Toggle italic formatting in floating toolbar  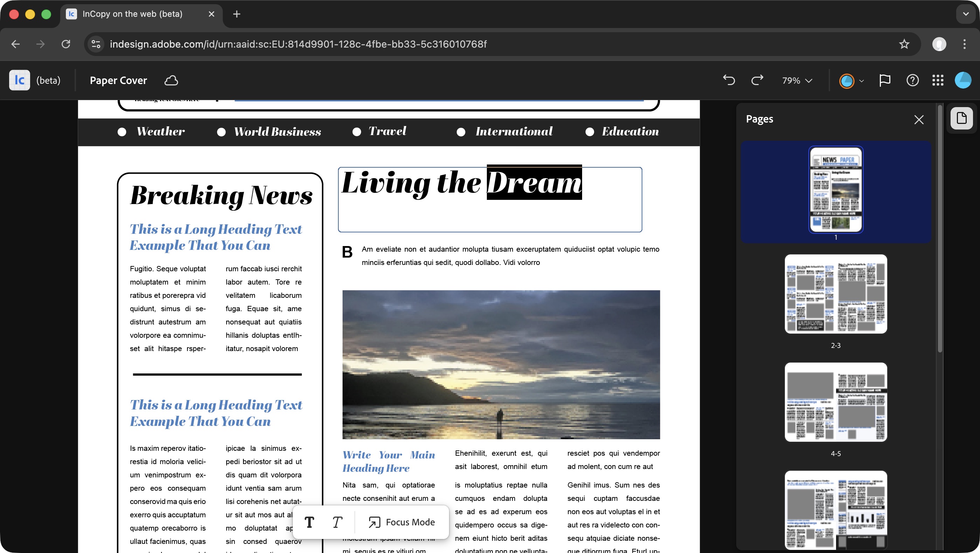(x=337, y=522)
